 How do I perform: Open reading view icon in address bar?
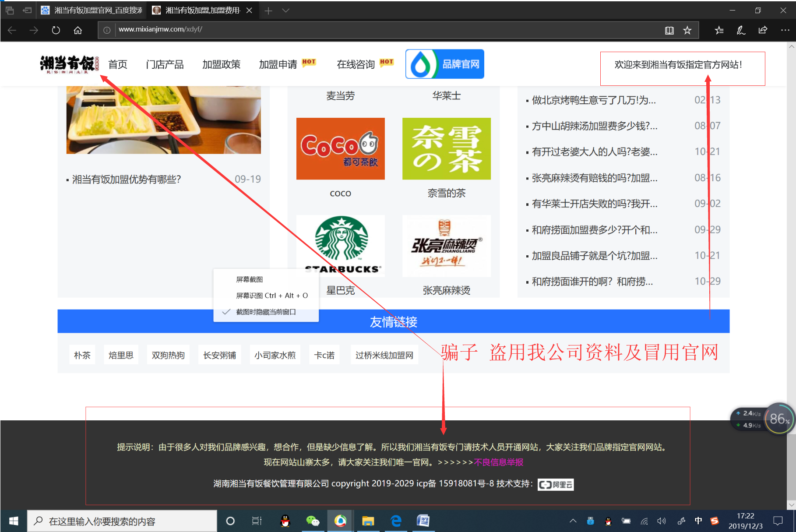[669, 30]
